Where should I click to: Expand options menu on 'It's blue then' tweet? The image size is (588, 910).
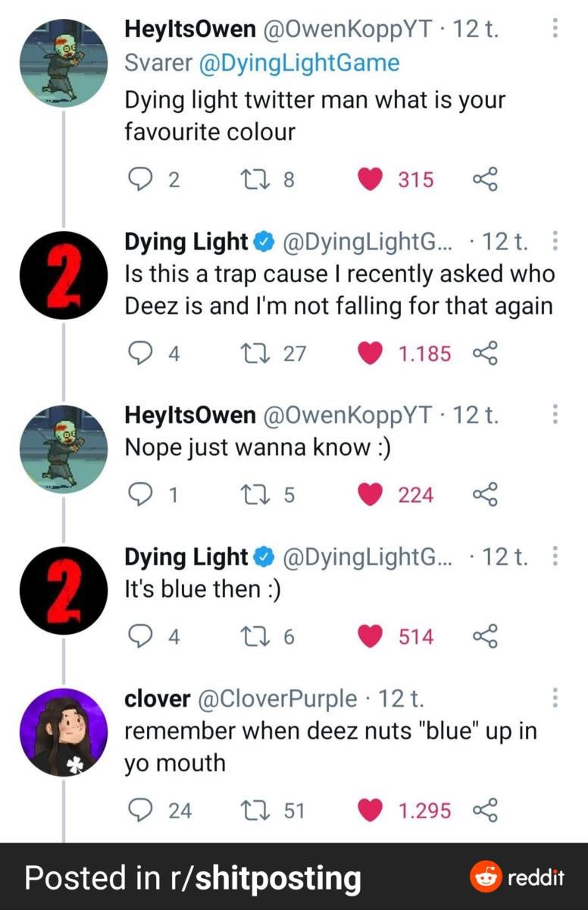(555, 557)
